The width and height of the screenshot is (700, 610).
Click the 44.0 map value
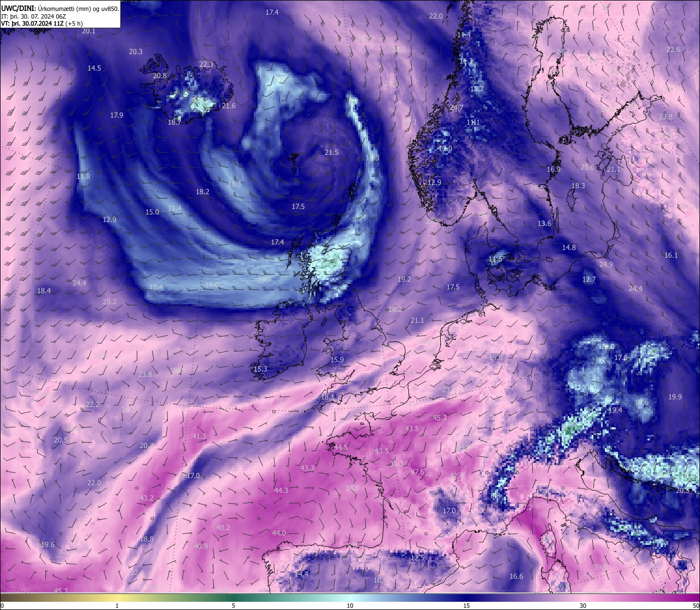(x=279, y=533)
